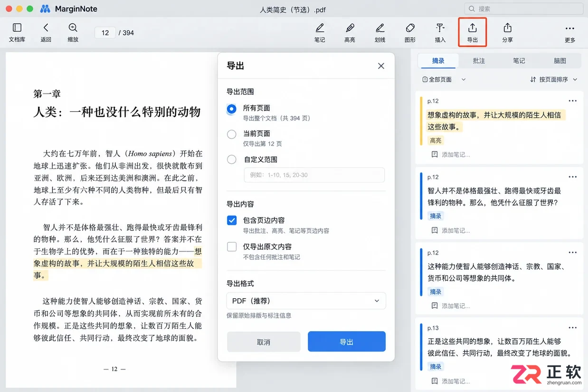Open the 缩放 zoom tool
The height and width of the screenshot is (392, 588).
(x=73, y=33)
